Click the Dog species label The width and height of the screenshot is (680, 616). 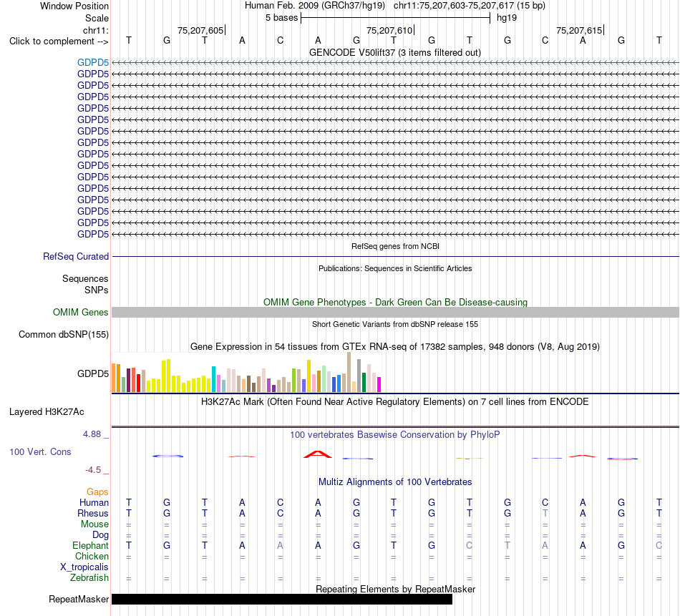tap(100, 535)
